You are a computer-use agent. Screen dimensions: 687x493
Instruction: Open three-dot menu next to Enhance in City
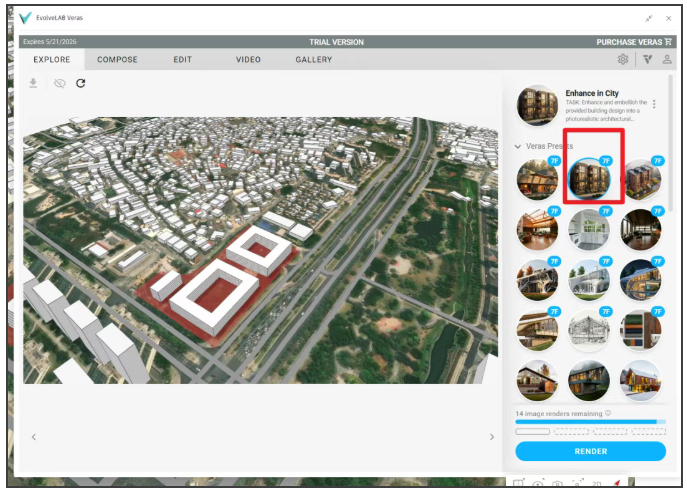(654, 104)
